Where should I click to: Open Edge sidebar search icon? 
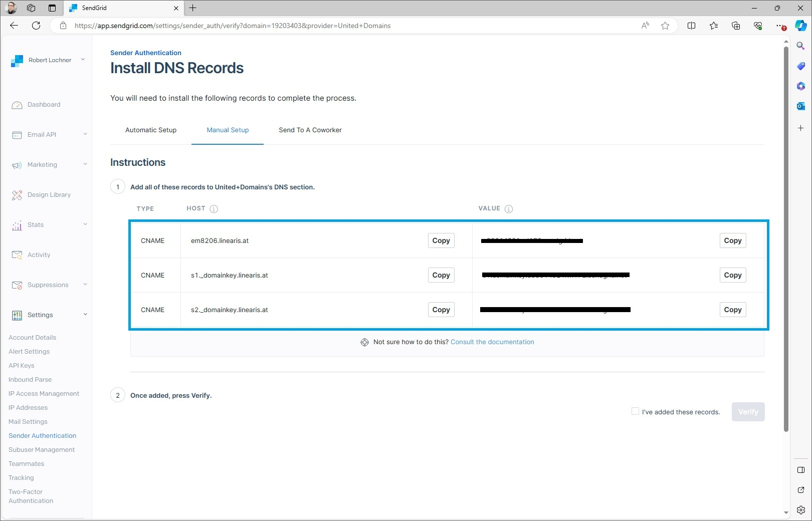tap(801, 46)
